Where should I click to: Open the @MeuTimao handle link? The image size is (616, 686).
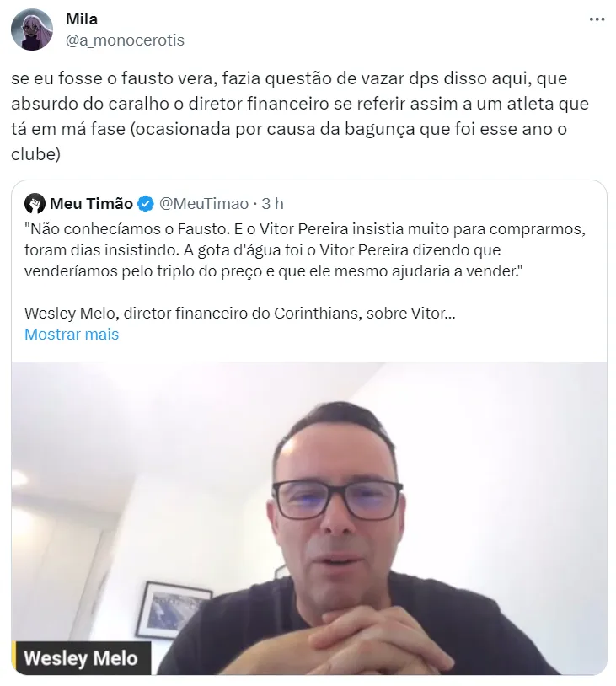pyautogui.click(x=204, y=203)
